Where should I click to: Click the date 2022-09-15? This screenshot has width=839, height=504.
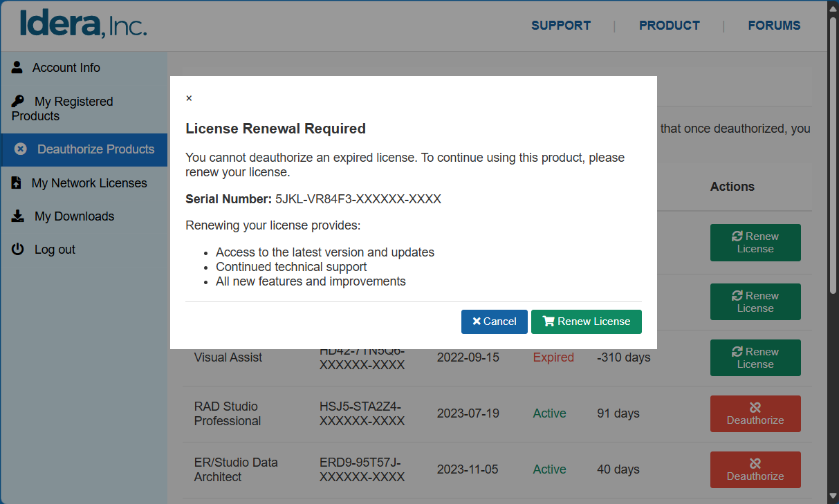tap(468, 357)
